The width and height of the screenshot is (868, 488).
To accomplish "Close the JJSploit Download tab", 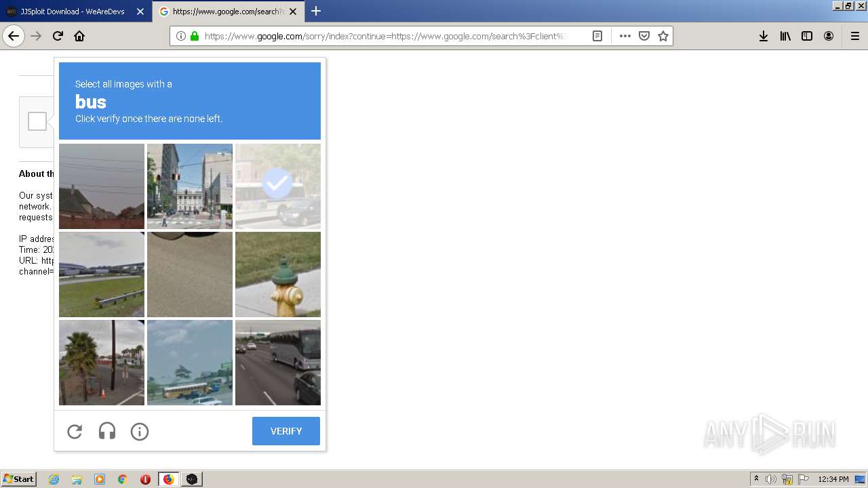I will tap(140, 12).
